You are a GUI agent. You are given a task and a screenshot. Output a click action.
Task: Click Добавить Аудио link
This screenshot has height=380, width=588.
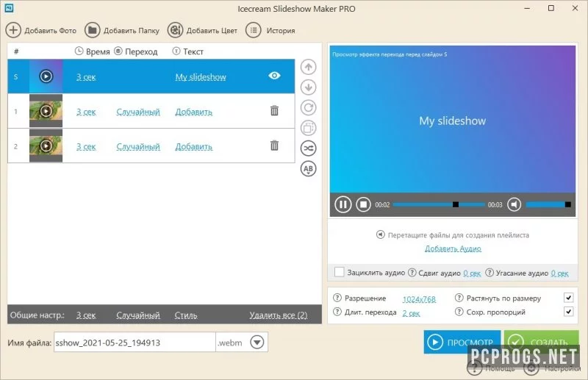point(453,248)
